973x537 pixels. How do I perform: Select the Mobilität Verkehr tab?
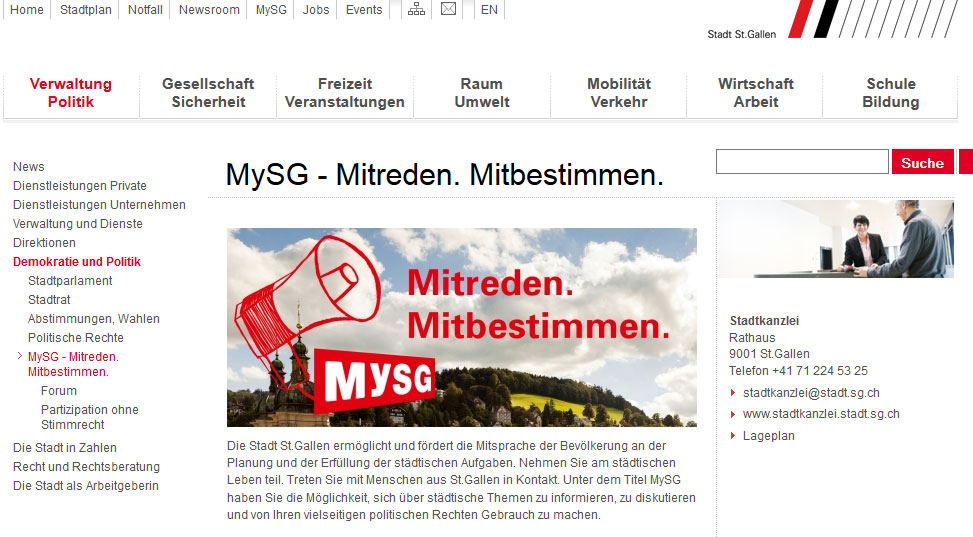(x=619, y=93)
